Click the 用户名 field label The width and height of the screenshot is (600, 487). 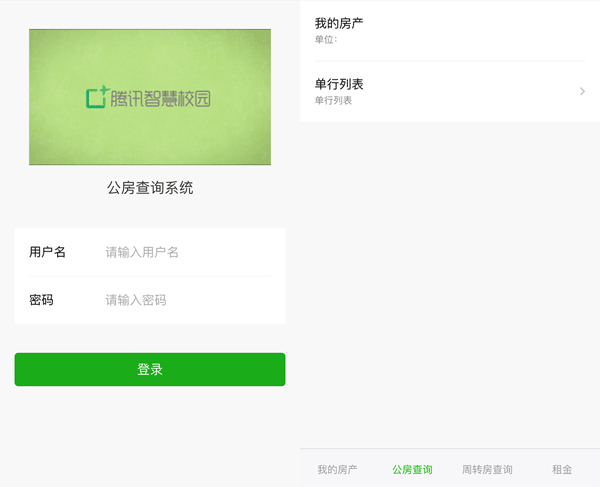pos(47,252)
